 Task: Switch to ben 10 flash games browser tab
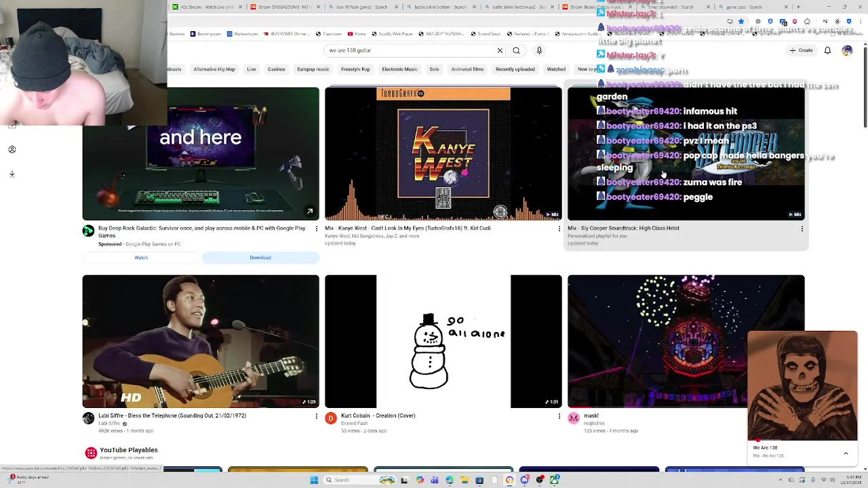tap(363, 7)
